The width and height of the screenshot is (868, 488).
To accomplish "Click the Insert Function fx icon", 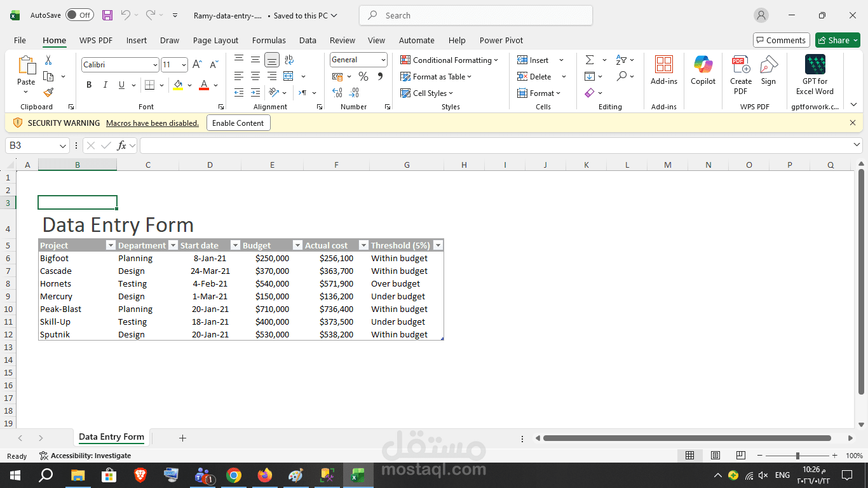I will pyautogui.click(x=122, y=146).
